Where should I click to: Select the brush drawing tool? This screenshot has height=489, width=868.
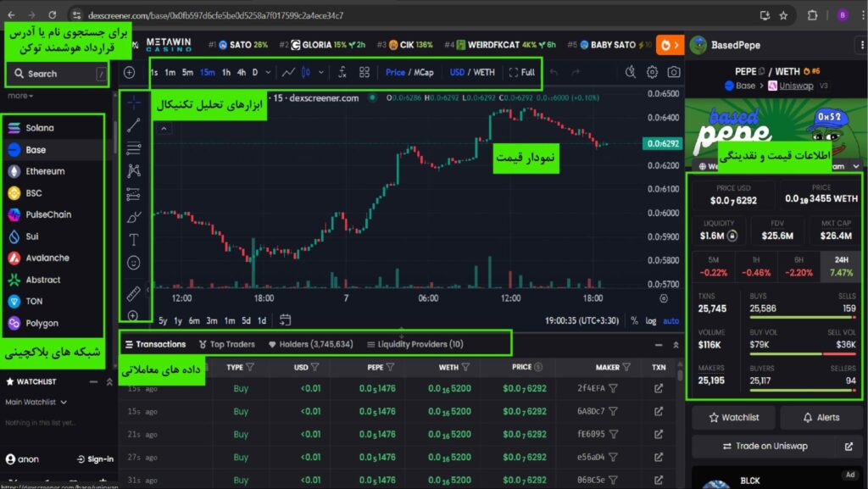pos(133,217)
